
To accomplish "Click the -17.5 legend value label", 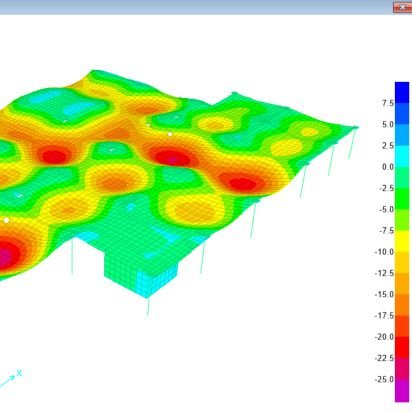I will point(384,316).
